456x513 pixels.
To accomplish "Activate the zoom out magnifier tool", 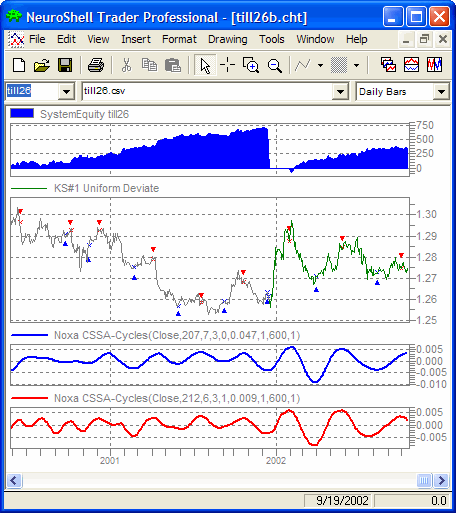I will (275, 65).
